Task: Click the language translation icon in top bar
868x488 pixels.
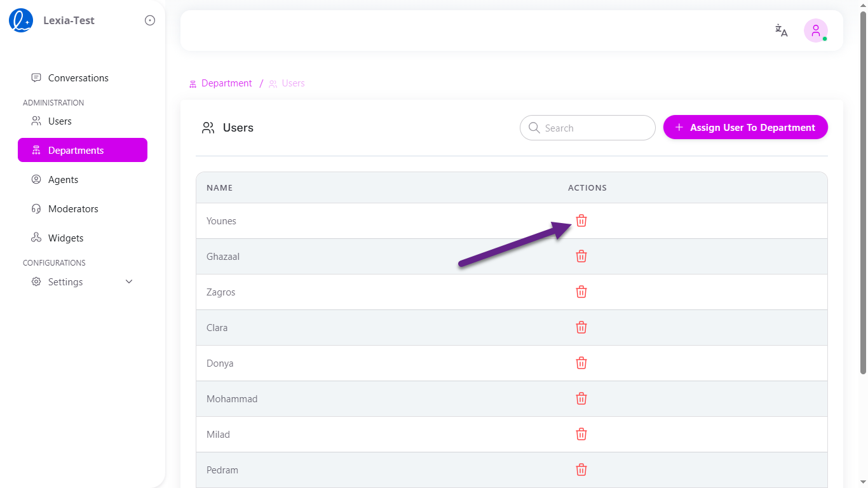Action: pos(781,30)
